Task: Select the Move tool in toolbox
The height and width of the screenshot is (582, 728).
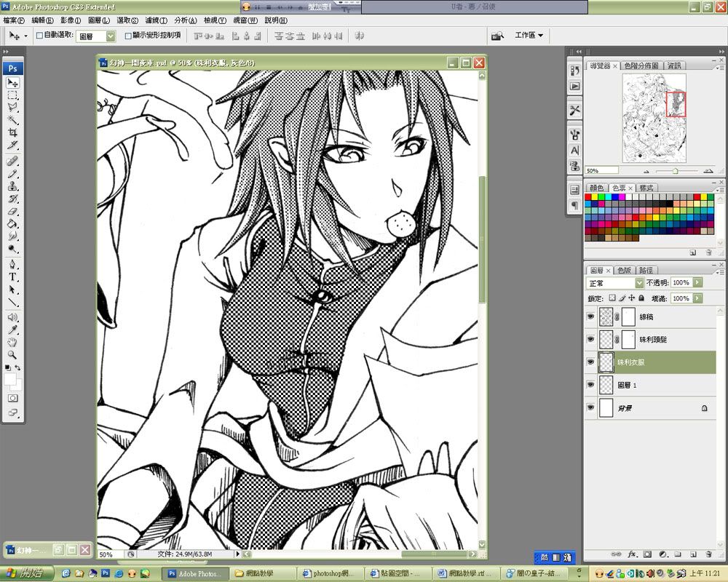Action: coord(12,83)
